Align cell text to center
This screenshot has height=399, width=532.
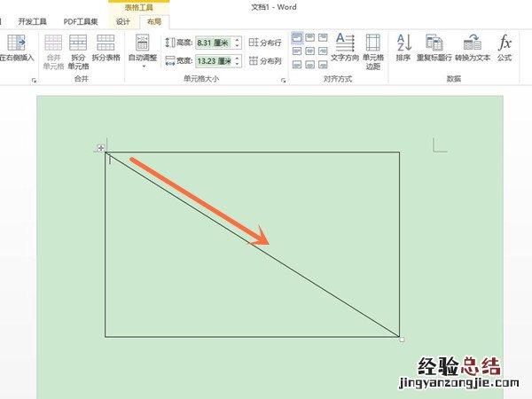[x=309, y=51]
